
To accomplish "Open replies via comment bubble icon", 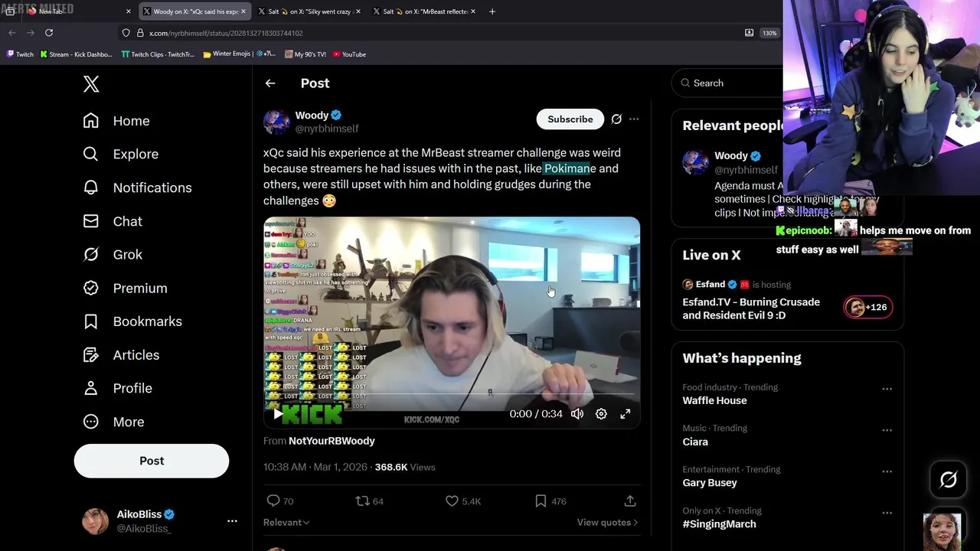I will [x=273, y=500].
